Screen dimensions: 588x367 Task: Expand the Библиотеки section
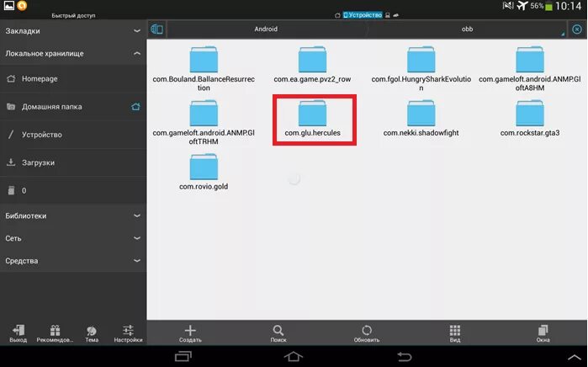coord(73,215)
